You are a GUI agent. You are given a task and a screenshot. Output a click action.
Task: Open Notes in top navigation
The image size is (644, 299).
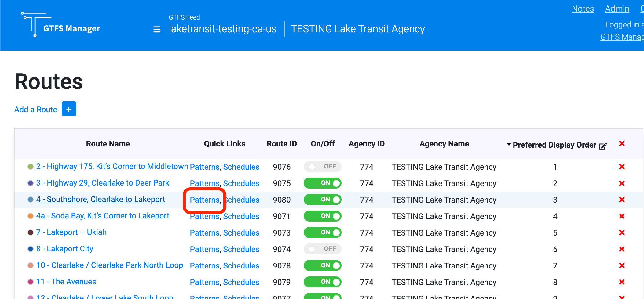[583, 9]
